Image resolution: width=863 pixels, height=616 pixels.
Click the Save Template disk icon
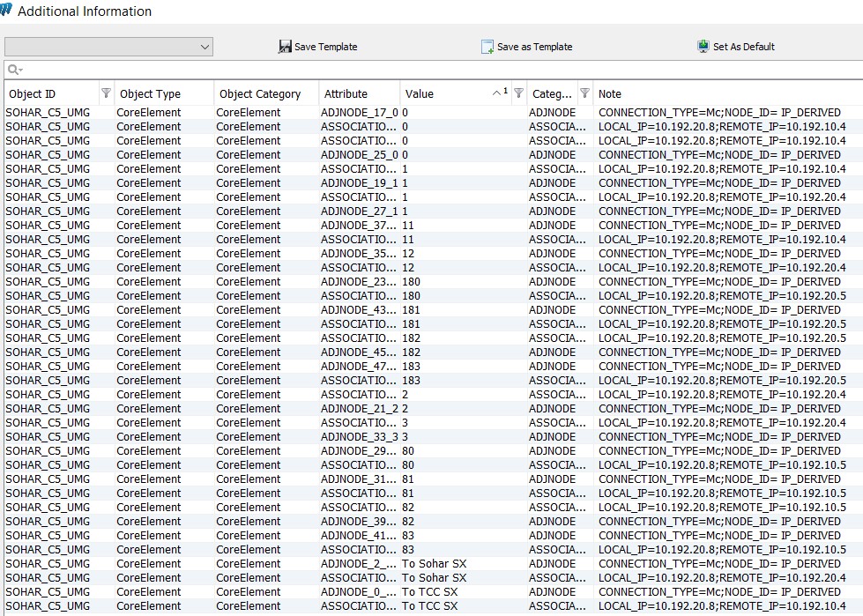pos(285,47)
